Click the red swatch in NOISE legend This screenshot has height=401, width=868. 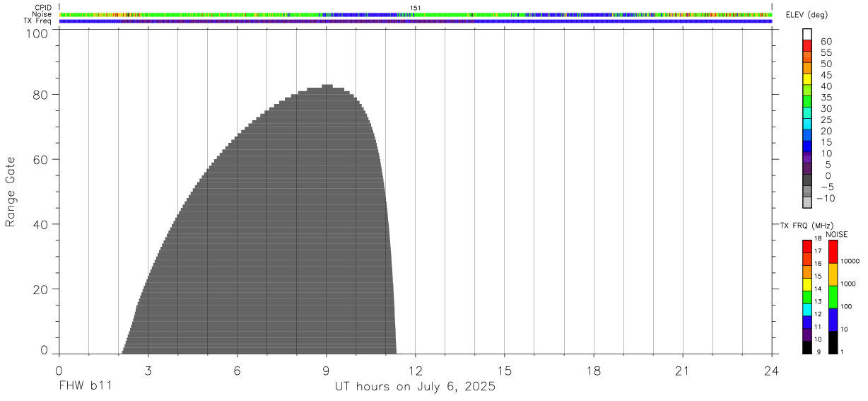[x=833, y=252]
